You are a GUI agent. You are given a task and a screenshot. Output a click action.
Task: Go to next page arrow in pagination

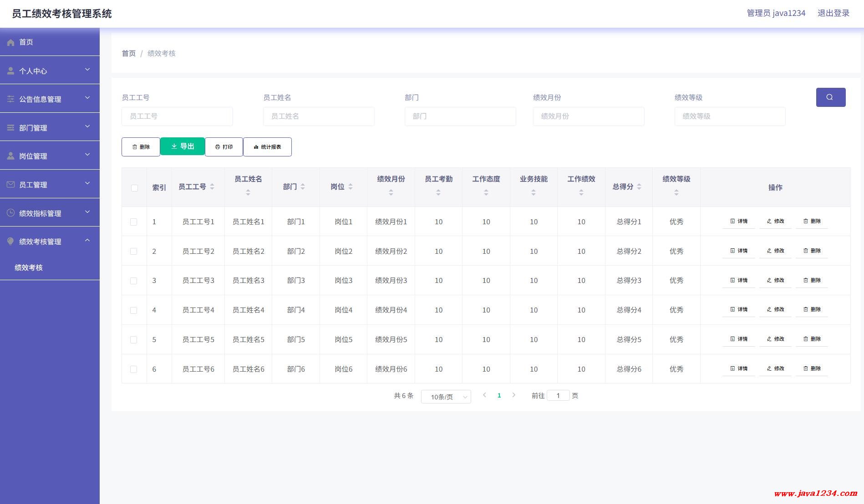tap(514, 395)
